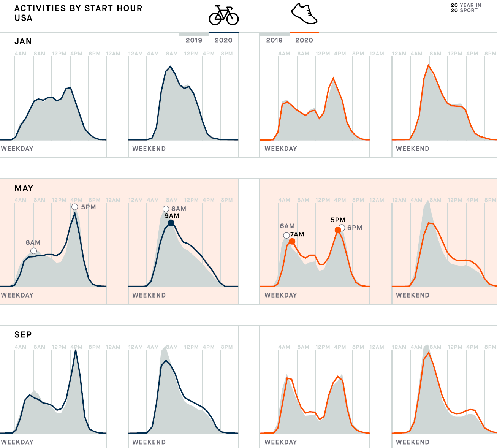Viewport: 497px width, 448px height.
Task: Click the white 6PM marker on May running weekday
Action: [342, 228]
